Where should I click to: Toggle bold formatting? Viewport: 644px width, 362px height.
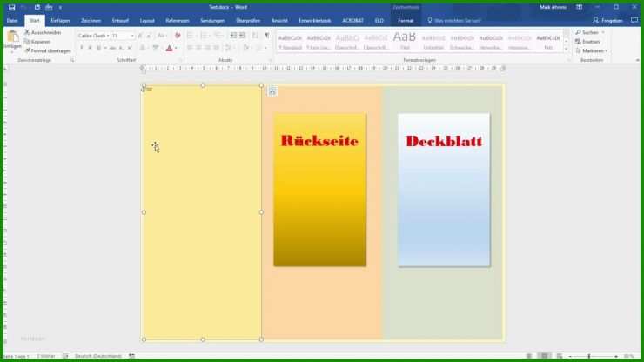[81, 48]
